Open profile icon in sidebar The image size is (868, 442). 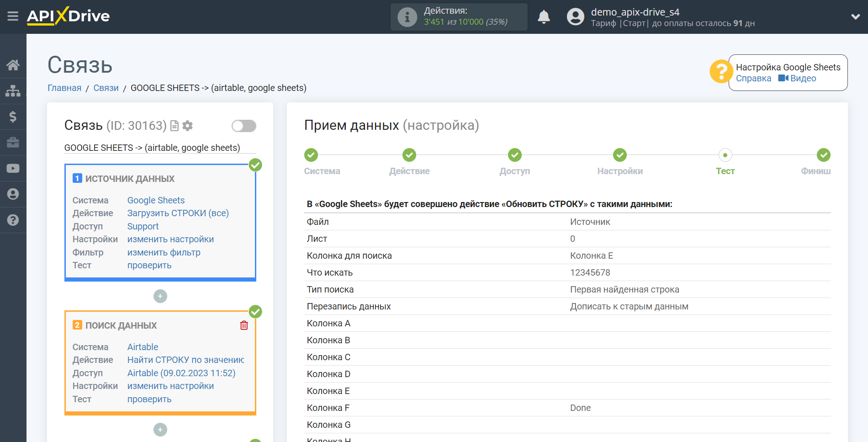click(x=13, y=194)
